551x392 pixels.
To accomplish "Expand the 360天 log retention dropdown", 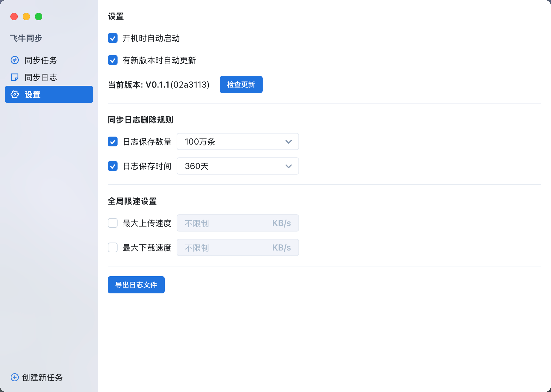I will [238, 166].
